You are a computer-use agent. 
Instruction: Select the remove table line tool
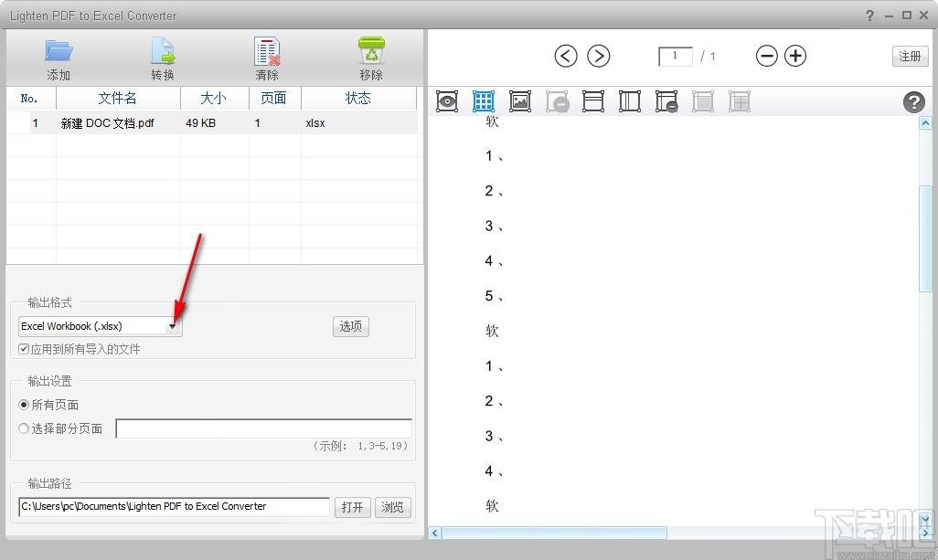pyautogui.click(x=666, y=101)
